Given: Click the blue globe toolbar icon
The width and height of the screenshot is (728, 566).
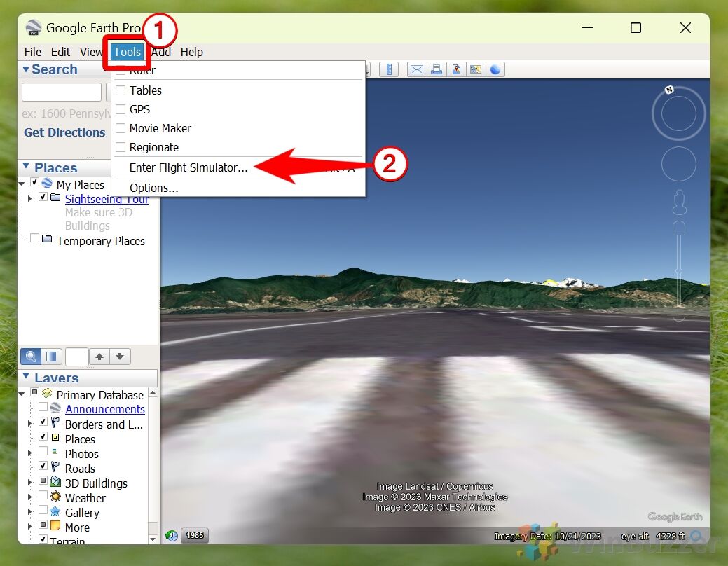Looking at the screenshot, I should 495,69.
